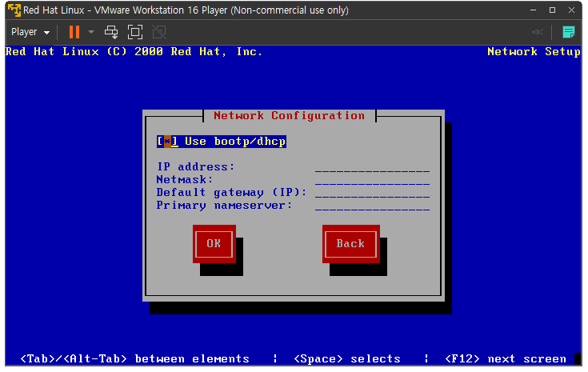Click the 'IP address:' label
The image size is (588, 372).
coord(196,166)
